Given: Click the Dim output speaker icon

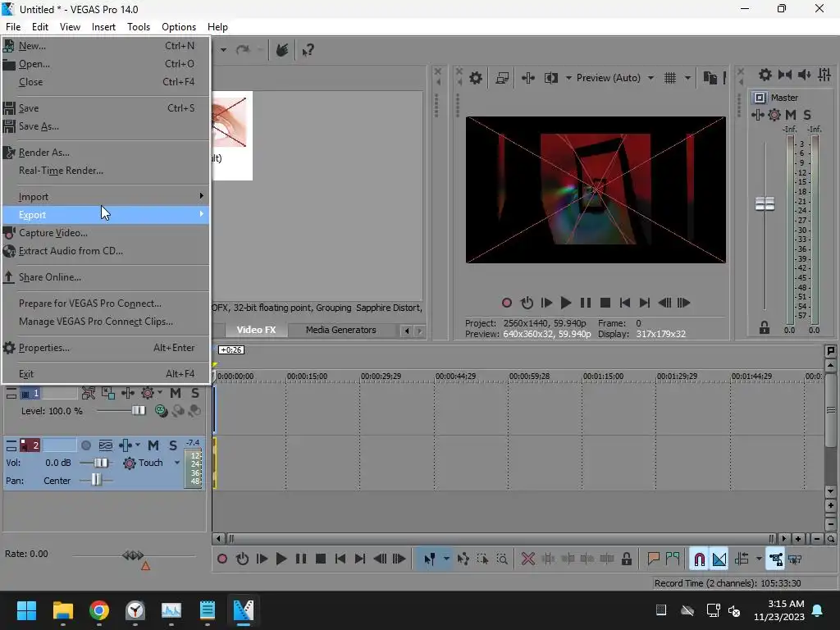Looking at the screenshot, I should (x=804, y=75).
